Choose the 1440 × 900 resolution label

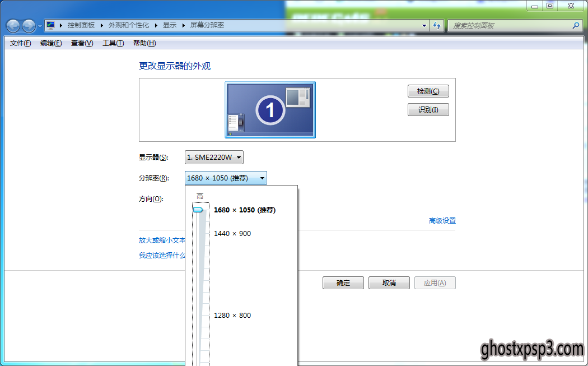[x=232, y=234]
